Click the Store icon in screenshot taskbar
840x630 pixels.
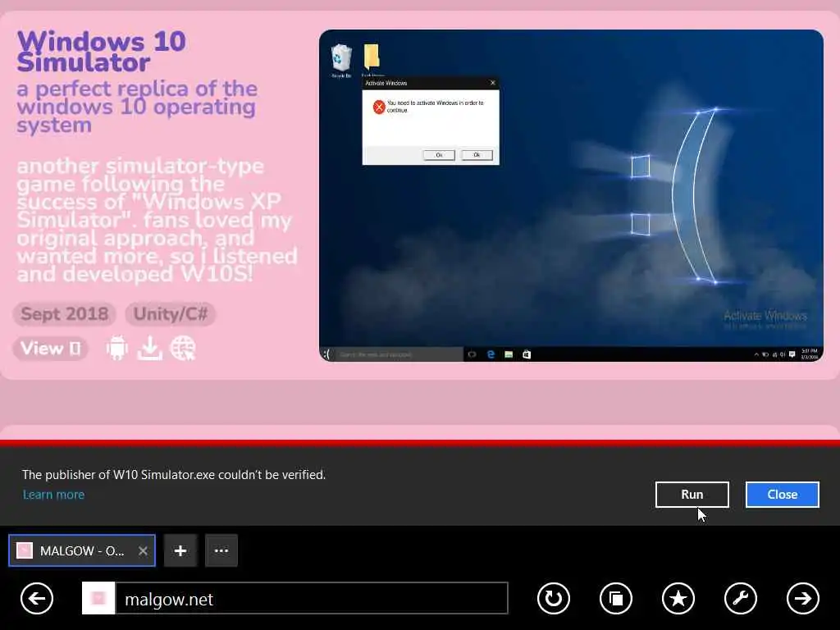pyautogui.click(x=527, y=354)
